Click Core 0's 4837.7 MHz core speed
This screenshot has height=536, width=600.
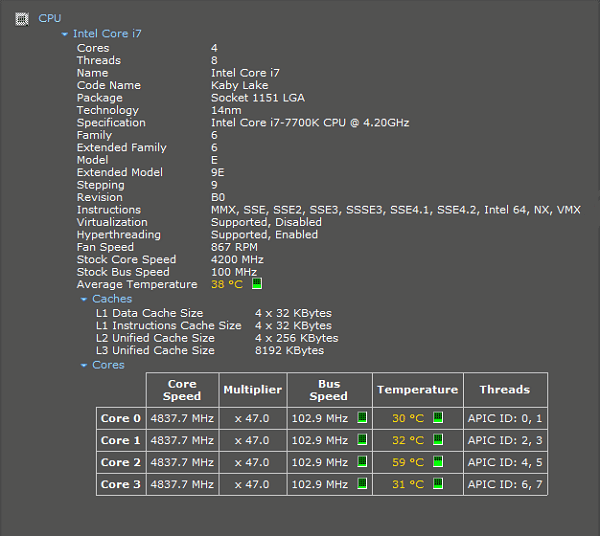182,418
